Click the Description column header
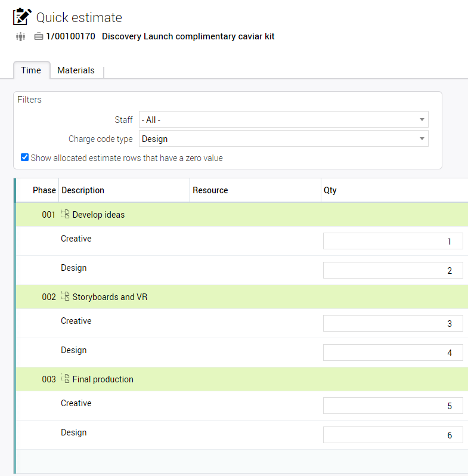This screenshot has height=476, width=468. (x=83, y=190)
